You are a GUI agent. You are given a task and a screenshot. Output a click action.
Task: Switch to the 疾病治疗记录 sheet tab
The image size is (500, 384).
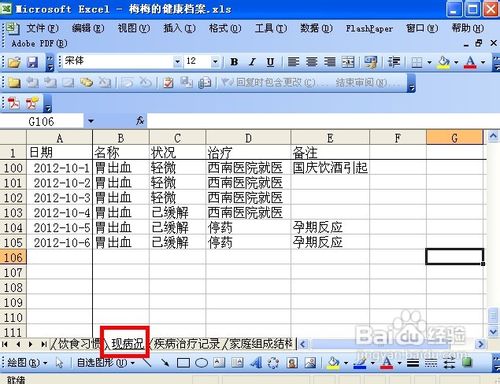[x=187, y=344]
